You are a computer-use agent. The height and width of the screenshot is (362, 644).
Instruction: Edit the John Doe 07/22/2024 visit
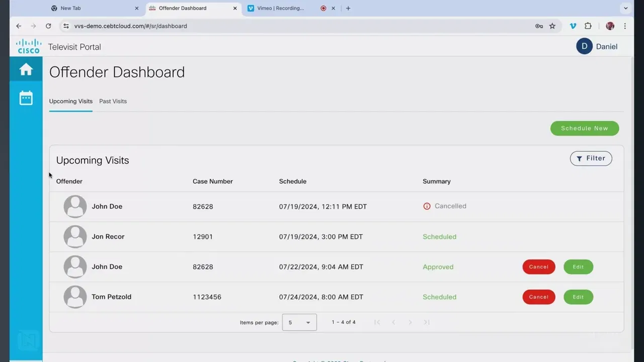pos(579,267)
